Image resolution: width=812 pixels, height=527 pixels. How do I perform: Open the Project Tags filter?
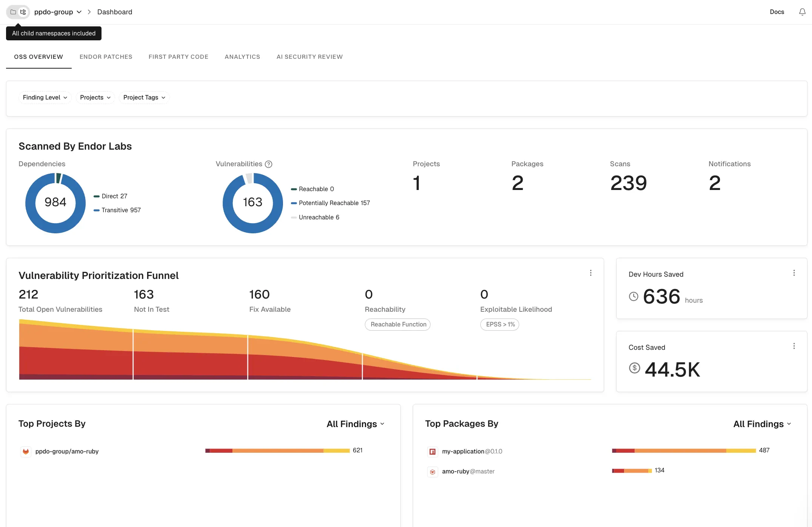tap(144, 98)
